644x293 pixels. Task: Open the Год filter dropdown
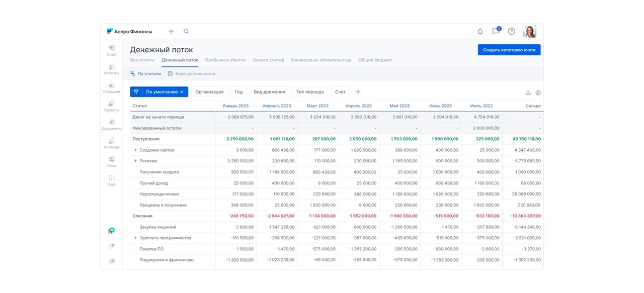pyautogui.click(x=238, y=92)
